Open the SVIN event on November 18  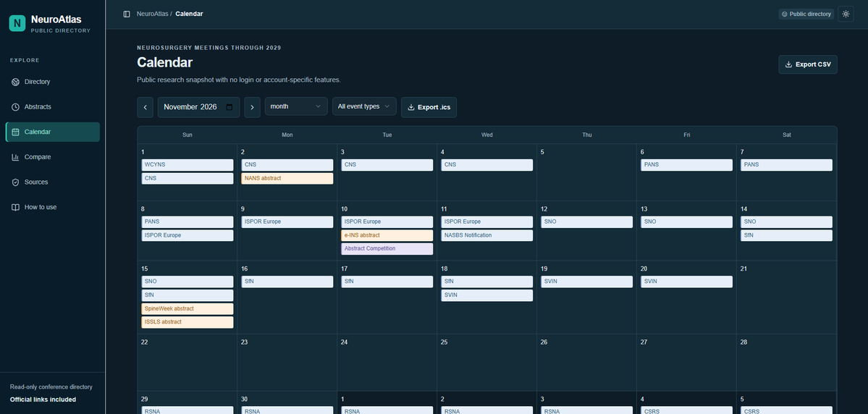coord(487,295)
